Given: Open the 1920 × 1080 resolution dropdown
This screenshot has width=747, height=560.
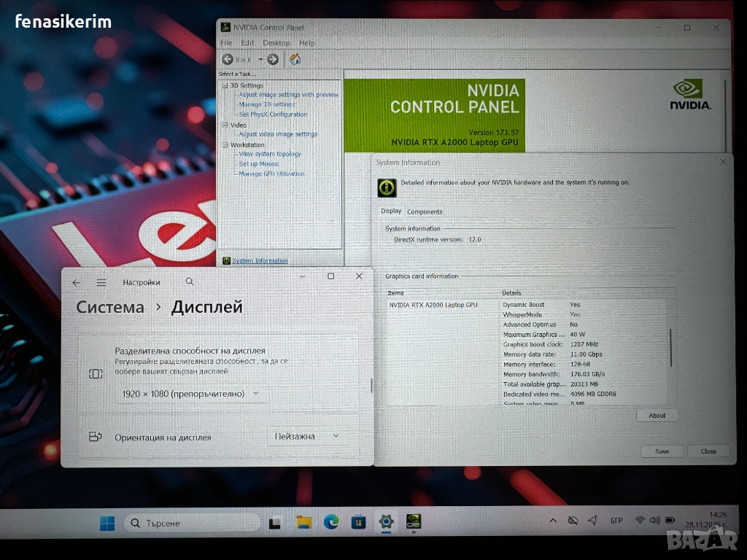Looking at the screenshot, I should point(190,393).
